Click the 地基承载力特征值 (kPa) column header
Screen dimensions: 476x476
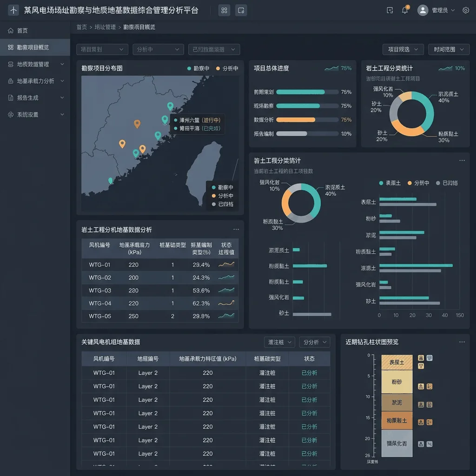pos(208,358)
